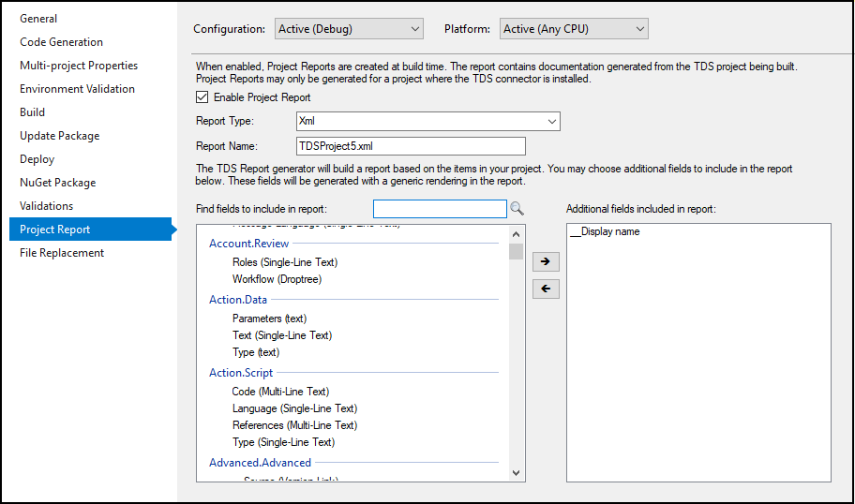The image size is (855, 504).
Task: Switch to the General tab
Action: coord(38,19)
